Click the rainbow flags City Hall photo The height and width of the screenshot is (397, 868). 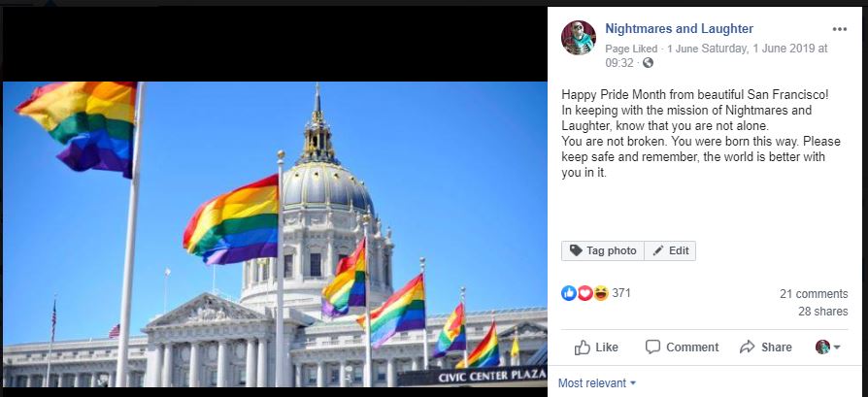tap(275, 234)
